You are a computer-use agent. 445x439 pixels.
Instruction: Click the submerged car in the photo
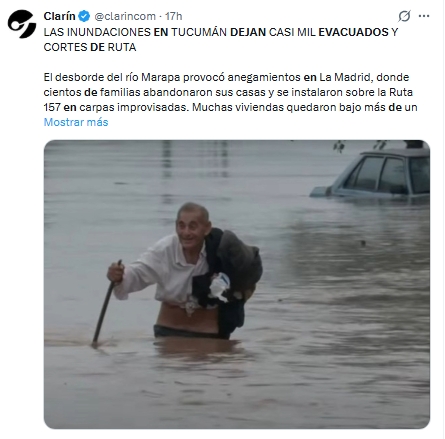click(372, 173)
